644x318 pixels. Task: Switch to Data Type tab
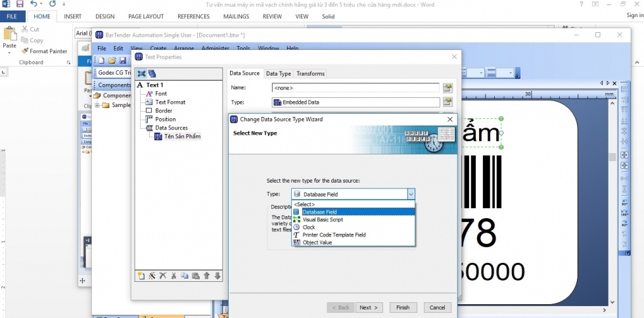click(x=278, y=74)
